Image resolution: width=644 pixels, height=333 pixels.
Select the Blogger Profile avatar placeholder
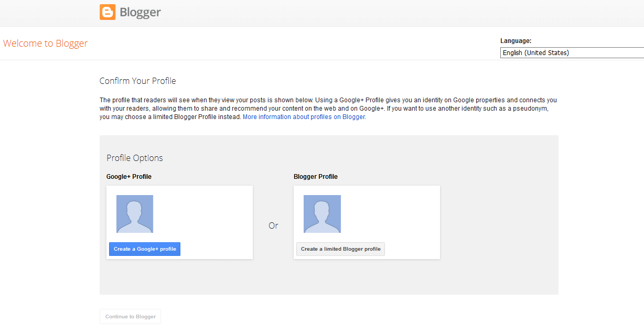tap(322, 214)
